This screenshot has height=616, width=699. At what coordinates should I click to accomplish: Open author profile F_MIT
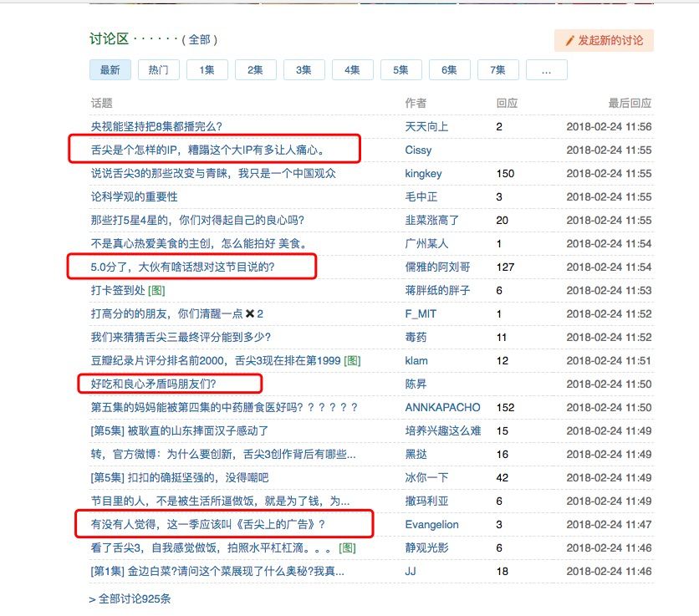coord(421,313)
